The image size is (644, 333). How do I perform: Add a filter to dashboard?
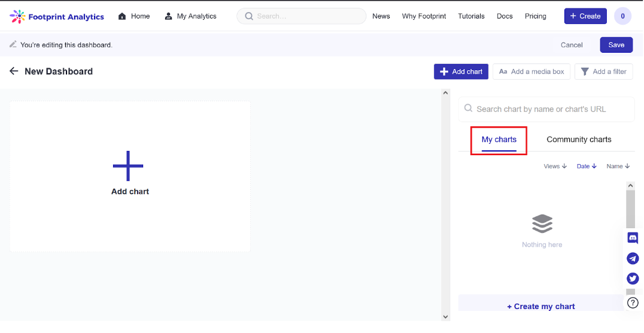click(x=603, y=71)
